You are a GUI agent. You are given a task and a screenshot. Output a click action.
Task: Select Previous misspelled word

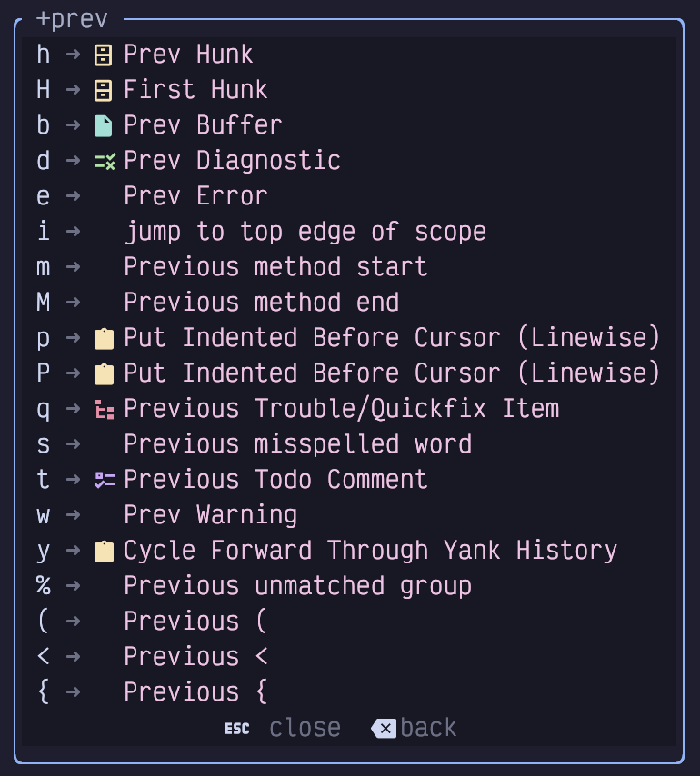point(297,444)
